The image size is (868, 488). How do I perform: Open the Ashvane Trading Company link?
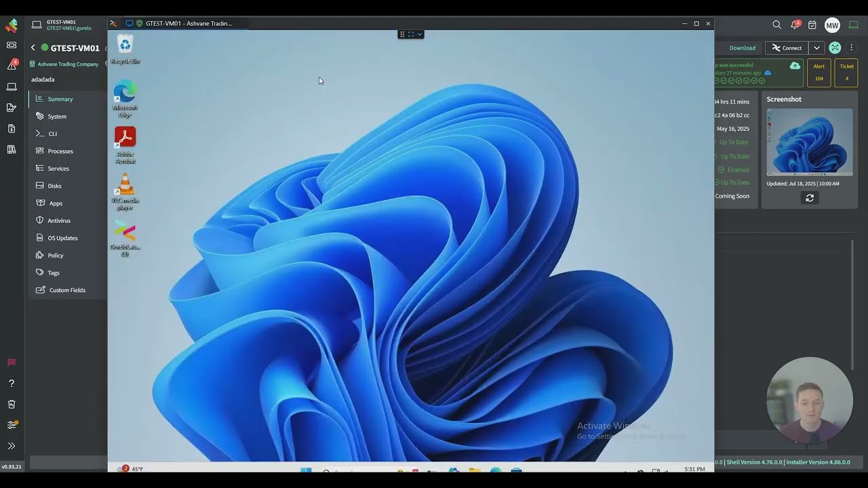point(68,64)
